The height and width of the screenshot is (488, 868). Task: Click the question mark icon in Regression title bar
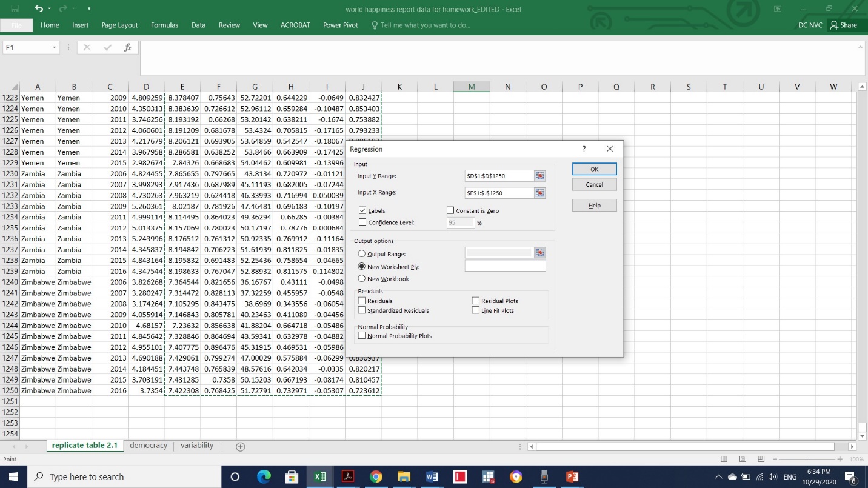(x=584, y=149)
